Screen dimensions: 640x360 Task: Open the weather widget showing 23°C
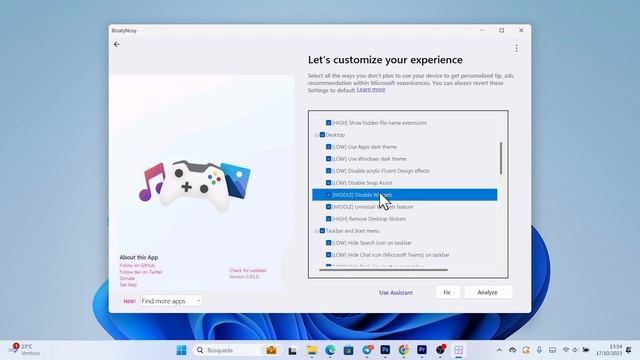(25, 349)
